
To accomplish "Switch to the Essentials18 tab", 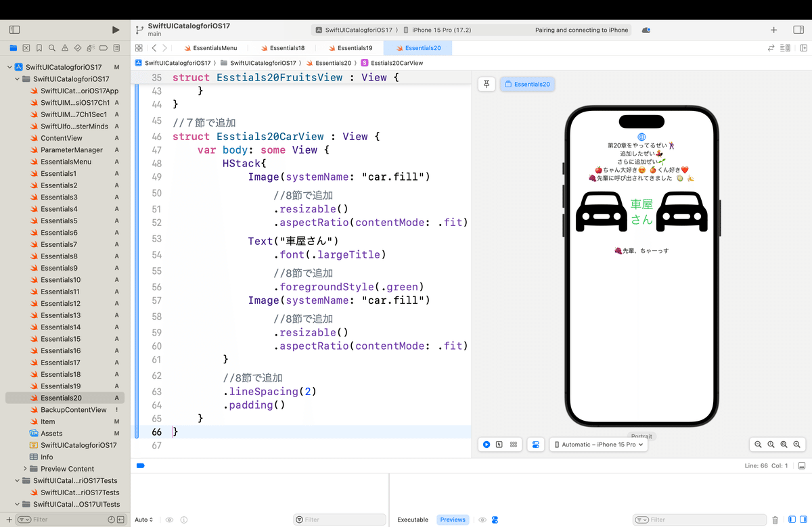I will (281, 48).
